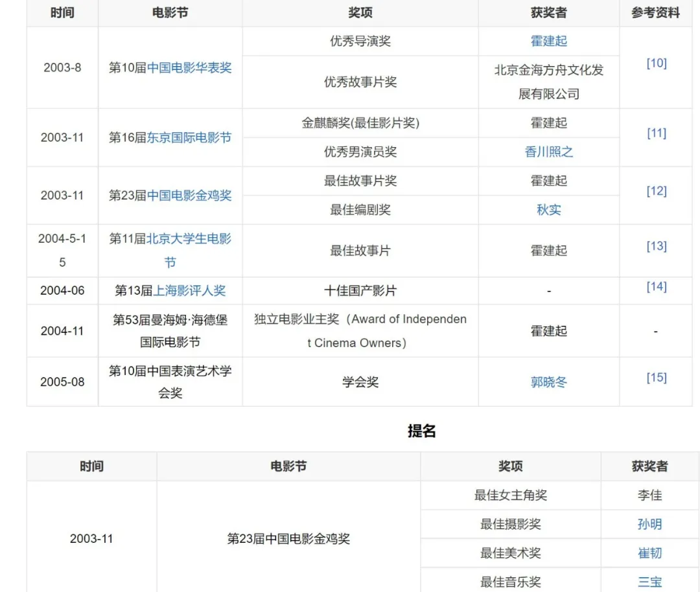Open the 孙明 cinematographer link
Image resolution: width=700 pixels, height=592 pixels.
click(649, 524)
